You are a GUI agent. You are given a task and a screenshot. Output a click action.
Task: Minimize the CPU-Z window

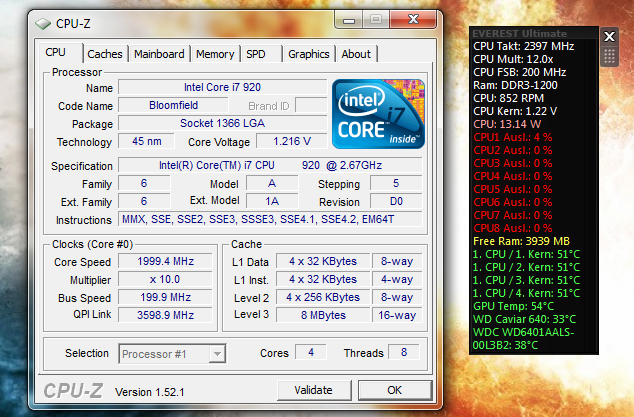(x=349, y=20)
